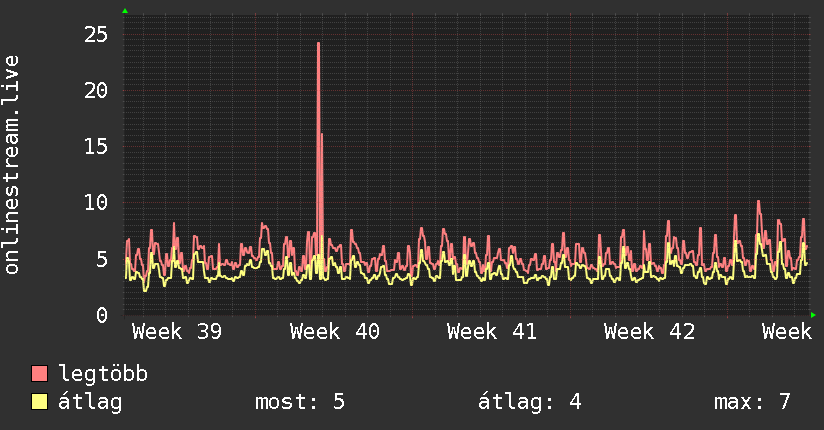Click the green arrow at the y-axis top

125,11
